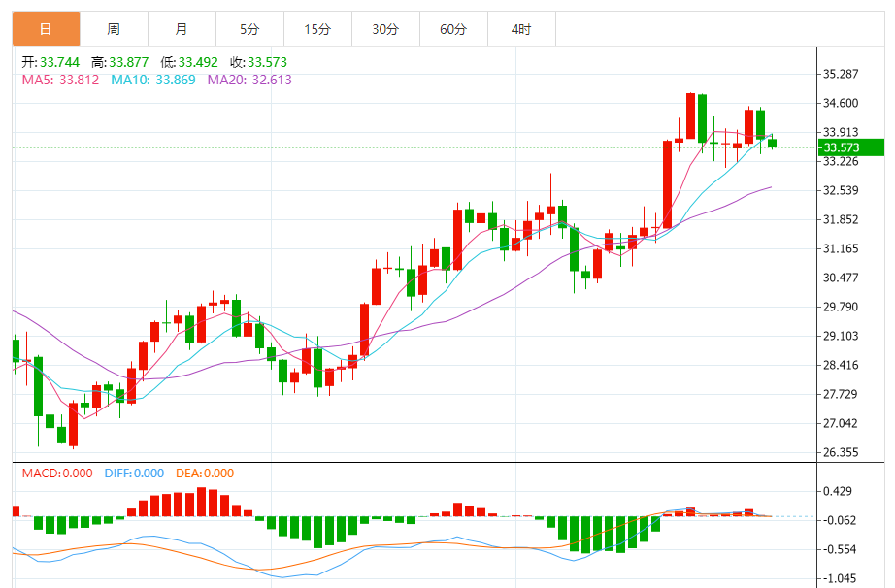Switch to the 月 monthly tab

182,29
